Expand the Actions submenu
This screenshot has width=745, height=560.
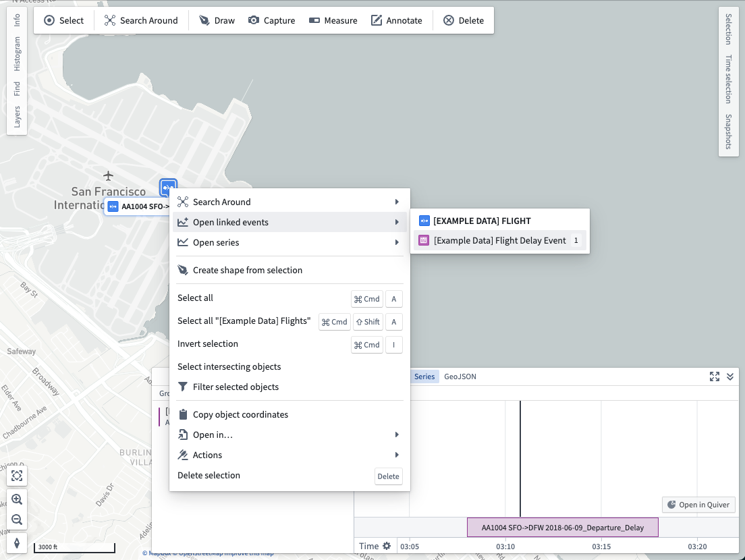(x=289, y=455)
